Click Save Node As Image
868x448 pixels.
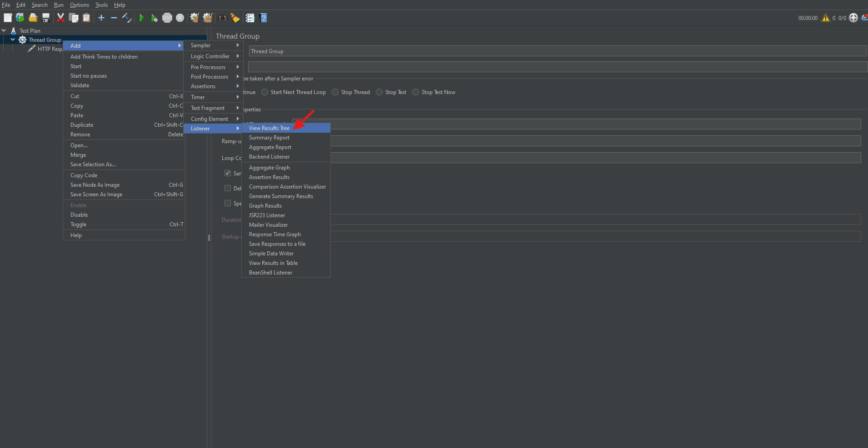[x=95, y=184]
